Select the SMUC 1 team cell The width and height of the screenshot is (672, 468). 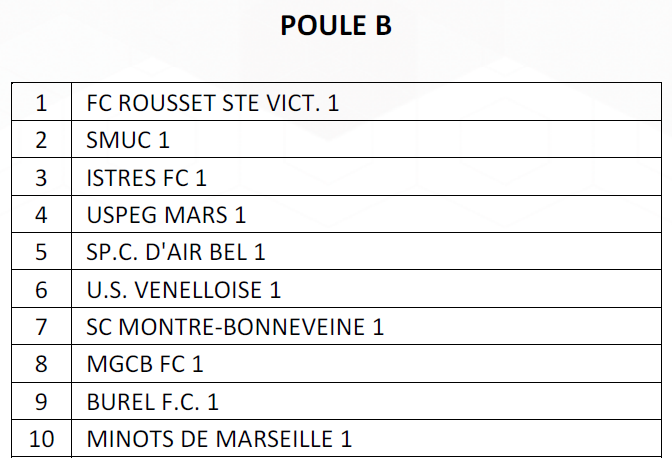tap(366, 139)
